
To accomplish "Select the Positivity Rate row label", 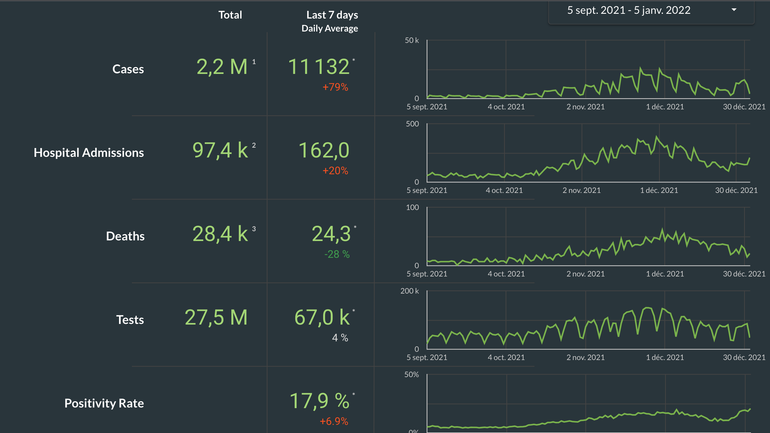I will 104,403.
